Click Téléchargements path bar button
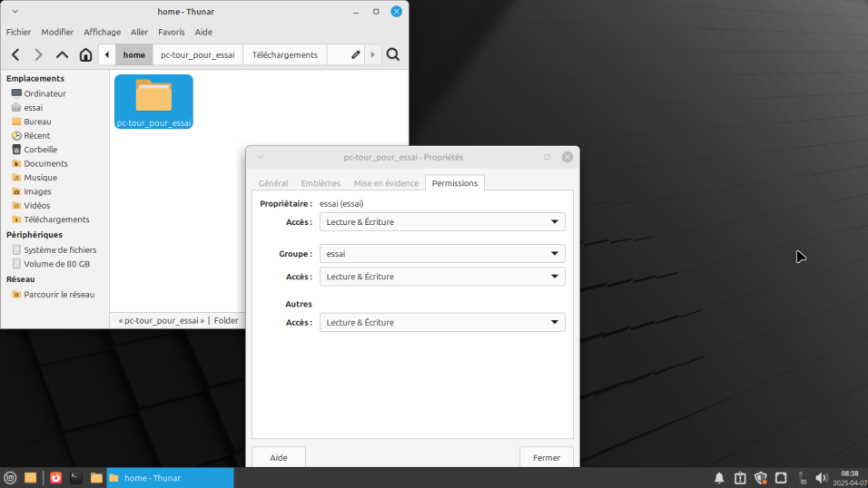This screenshot has height=488, width=868. tap(284, 54)
